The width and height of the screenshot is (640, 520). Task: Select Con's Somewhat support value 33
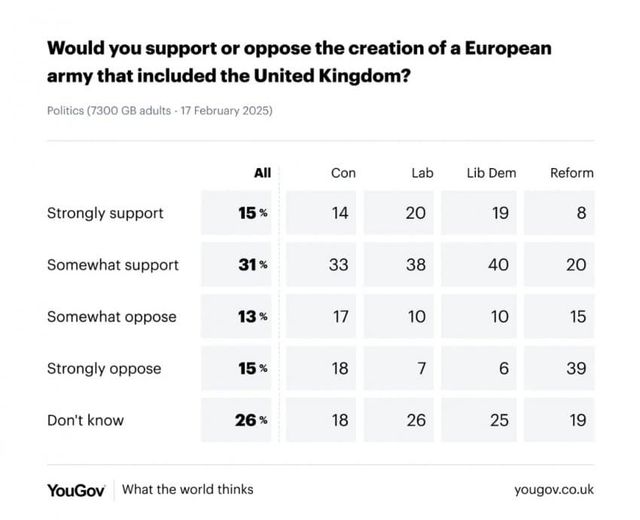pyautogui.click(x=338, y=265)
